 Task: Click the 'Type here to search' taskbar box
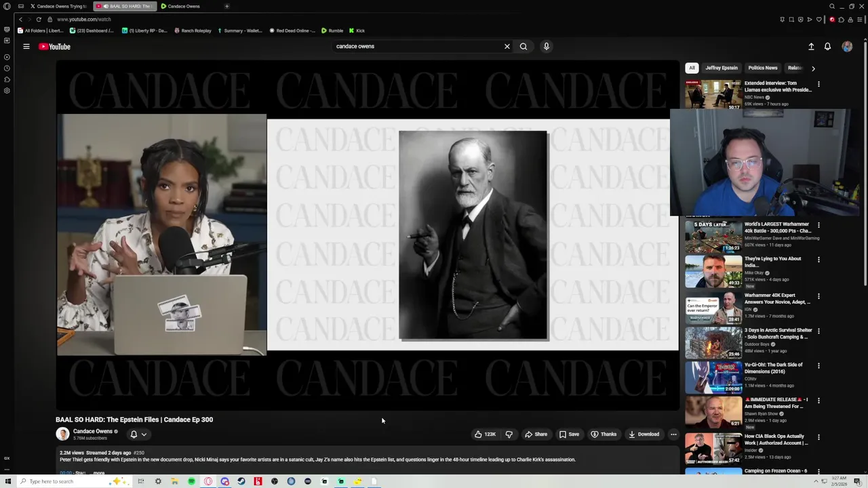tap(75, 481)
